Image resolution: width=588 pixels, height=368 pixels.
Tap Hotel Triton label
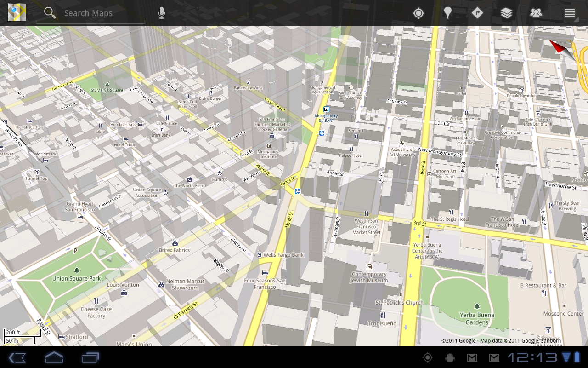pos(125,145)
